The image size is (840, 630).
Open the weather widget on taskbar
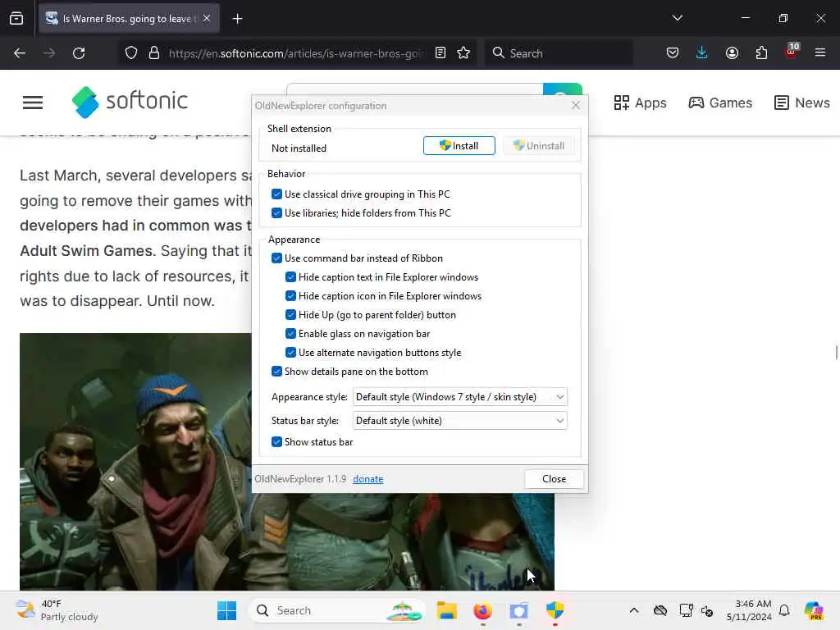[57, 610]
